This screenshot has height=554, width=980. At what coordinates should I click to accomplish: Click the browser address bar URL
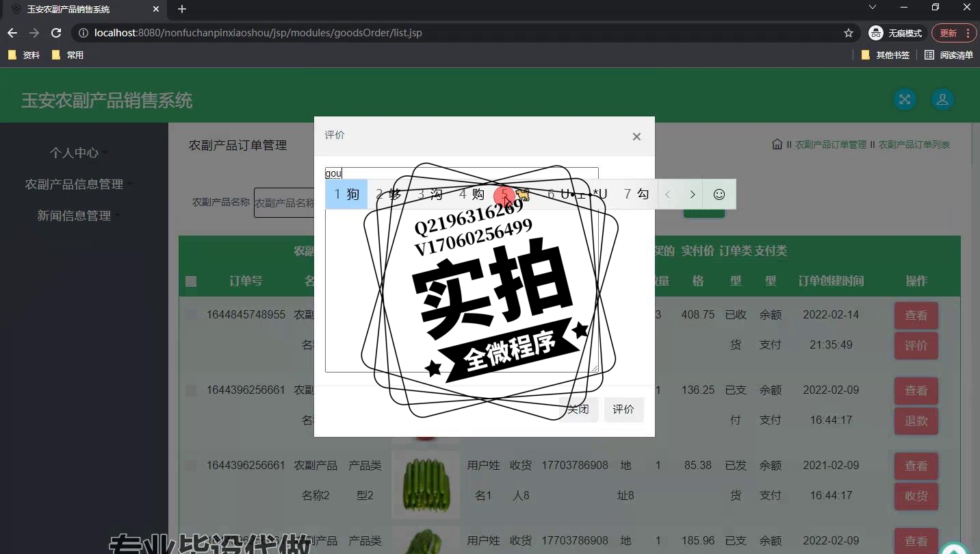click(258, 33)
